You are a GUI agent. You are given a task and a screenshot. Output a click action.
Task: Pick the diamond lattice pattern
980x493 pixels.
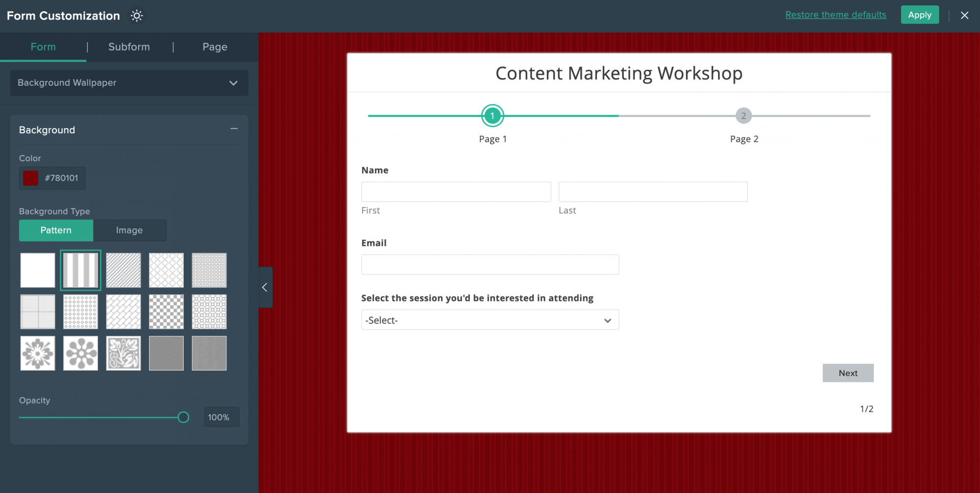[x=166, y=270]
